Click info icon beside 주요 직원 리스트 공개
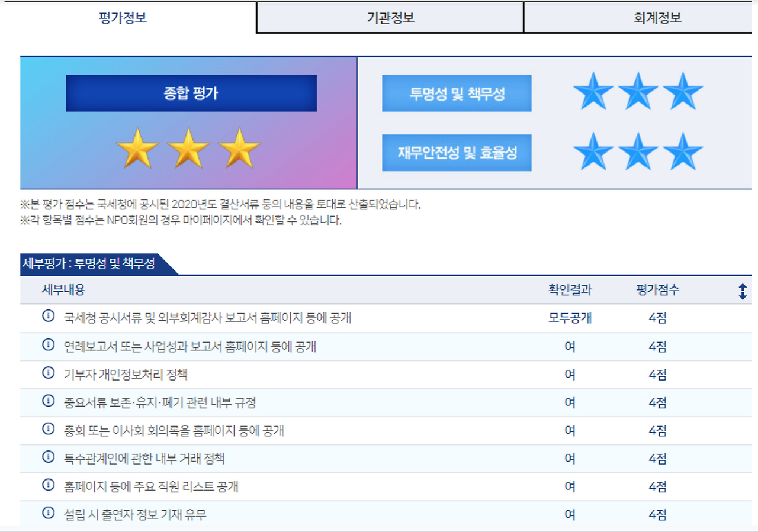Screen dimensions: 758x532 pos(48,486)
